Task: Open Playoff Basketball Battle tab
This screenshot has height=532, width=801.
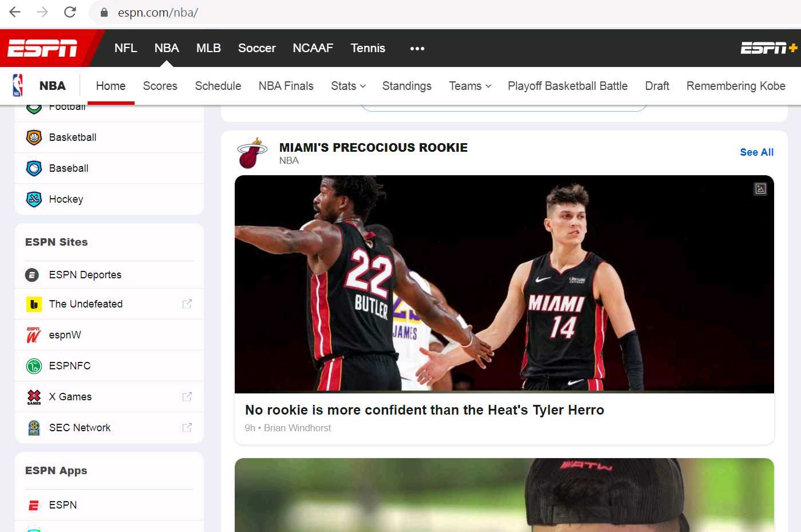Action: [567, 86]
